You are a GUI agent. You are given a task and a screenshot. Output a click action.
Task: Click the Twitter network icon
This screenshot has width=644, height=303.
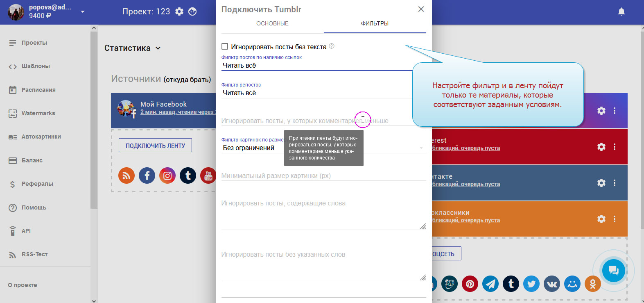(x=531, y=284)
